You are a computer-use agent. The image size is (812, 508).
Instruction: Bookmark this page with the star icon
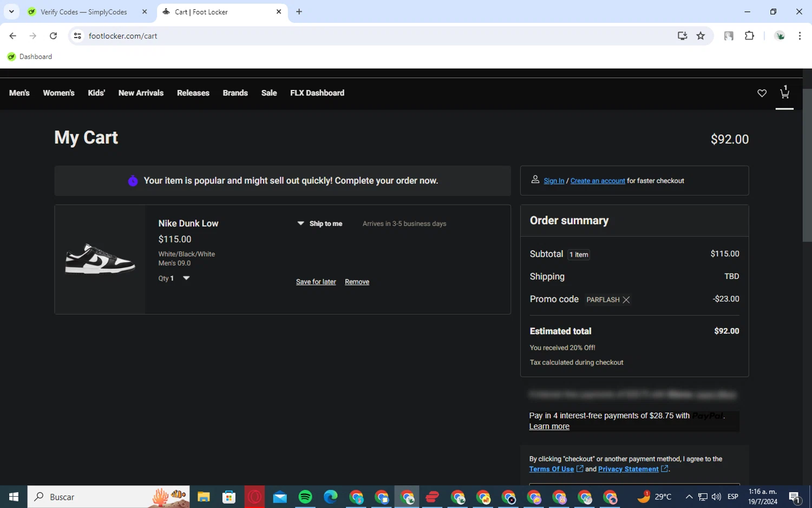[701, 36]
